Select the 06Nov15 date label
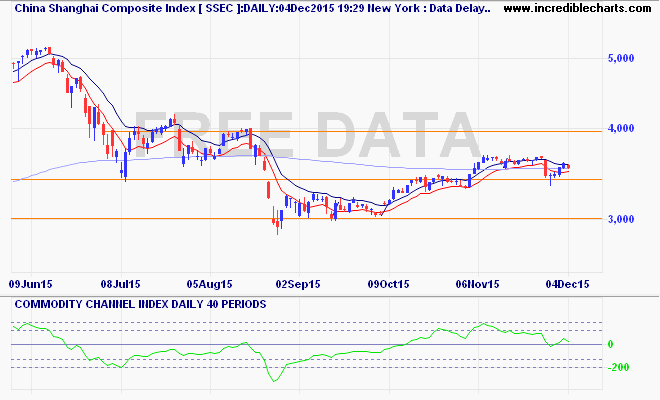The height and width of the screenshot is (400, 660). click(x=477, y=285)
